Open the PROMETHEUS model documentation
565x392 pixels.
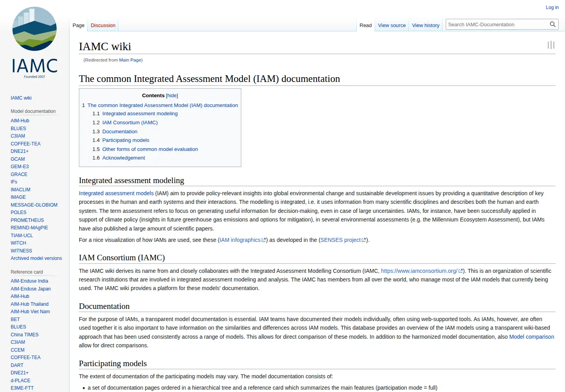pyautogui.click(x=27, y=220)
